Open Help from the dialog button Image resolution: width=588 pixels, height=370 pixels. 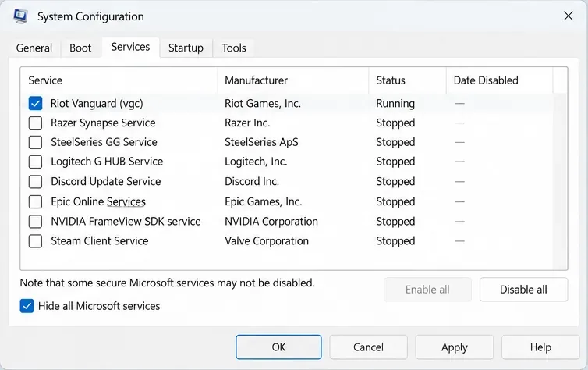(x=540, y=347)
